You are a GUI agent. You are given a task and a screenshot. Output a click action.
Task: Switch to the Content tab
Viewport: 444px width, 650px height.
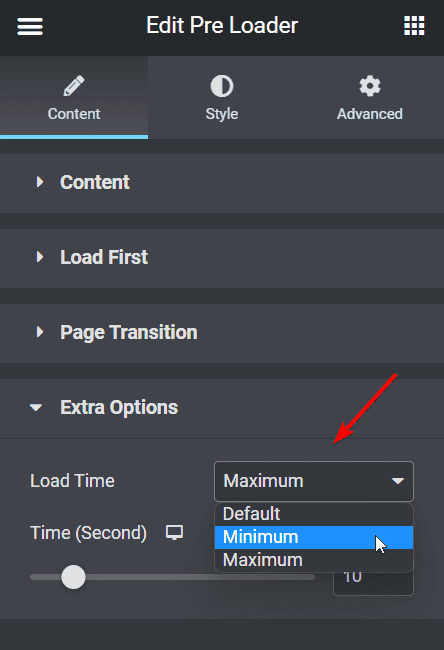click(x=74, y=97)
